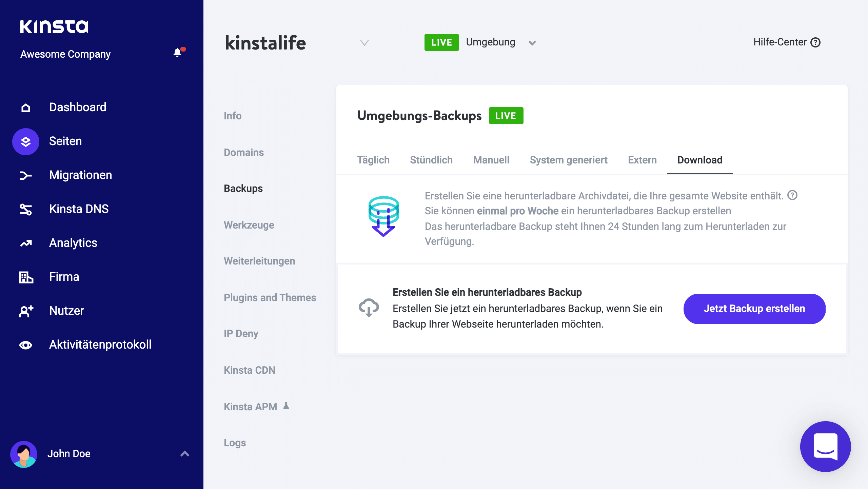Viewport: 868px width, 489px height.
Task: Expand the Umgebung environment dropdown arrow
Action: coord(532,43)
